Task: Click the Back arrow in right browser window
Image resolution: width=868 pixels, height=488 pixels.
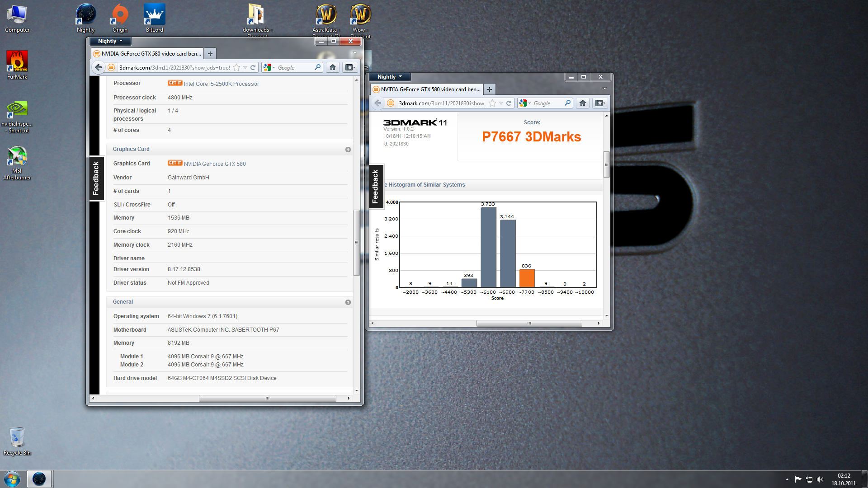Action: [377, 103]
